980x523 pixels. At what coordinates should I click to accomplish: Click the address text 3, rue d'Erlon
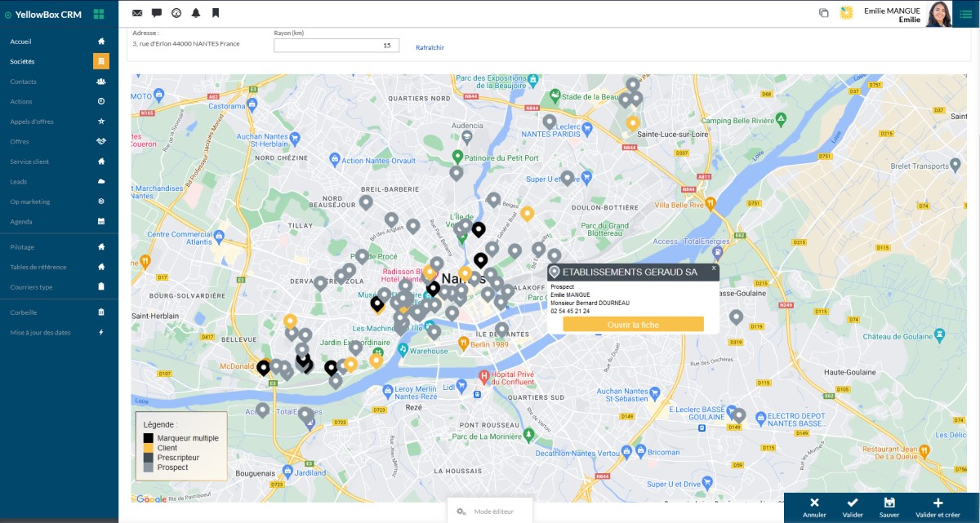pyautogui.click(x=185, y=43)
